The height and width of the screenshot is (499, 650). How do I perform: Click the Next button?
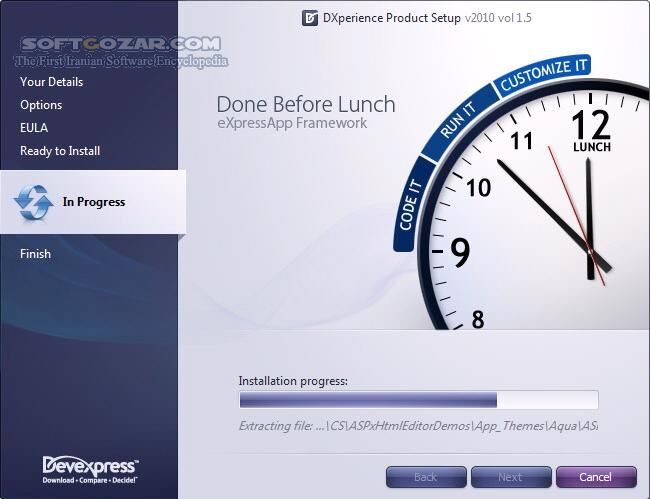[x=511, y=477]
